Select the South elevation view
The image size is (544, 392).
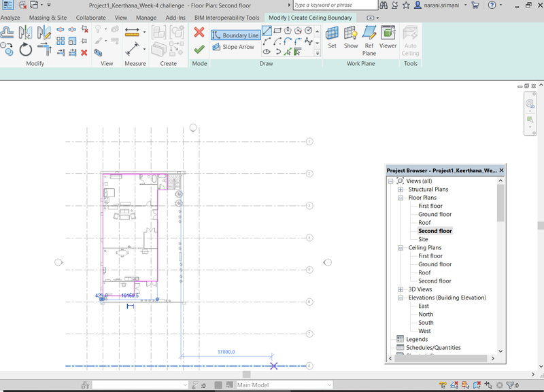[x=424, y=322]
